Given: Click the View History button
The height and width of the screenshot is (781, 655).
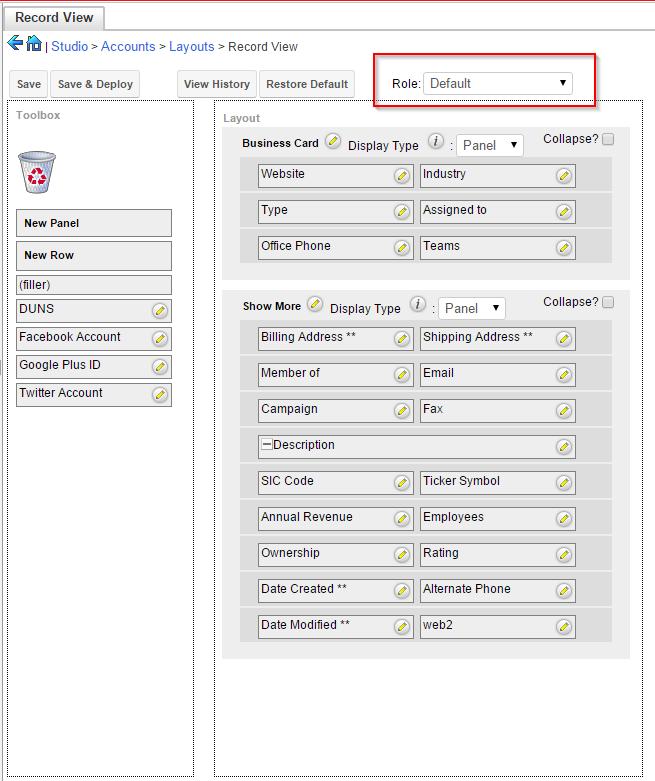Looking at the screenshot, I should tap(217, 84).
